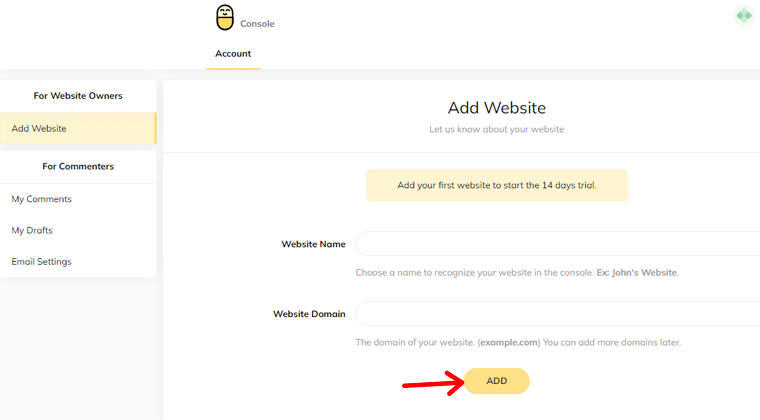Click the For Website Owners heading
The image size is (760, 420).
[78, 96]
